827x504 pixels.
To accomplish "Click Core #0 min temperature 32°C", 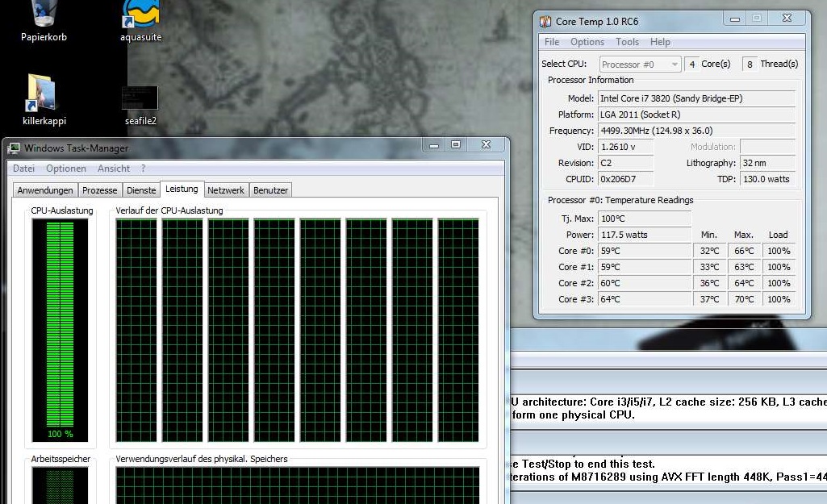I will tap(709, 251).
